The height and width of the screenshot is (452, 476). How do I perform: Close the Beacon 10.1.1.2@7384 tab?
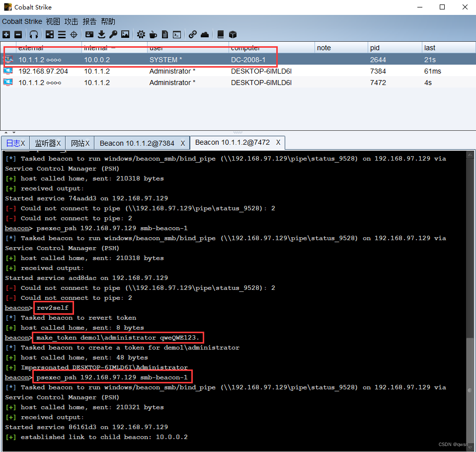pyautogui.click(x=183, y=143)
